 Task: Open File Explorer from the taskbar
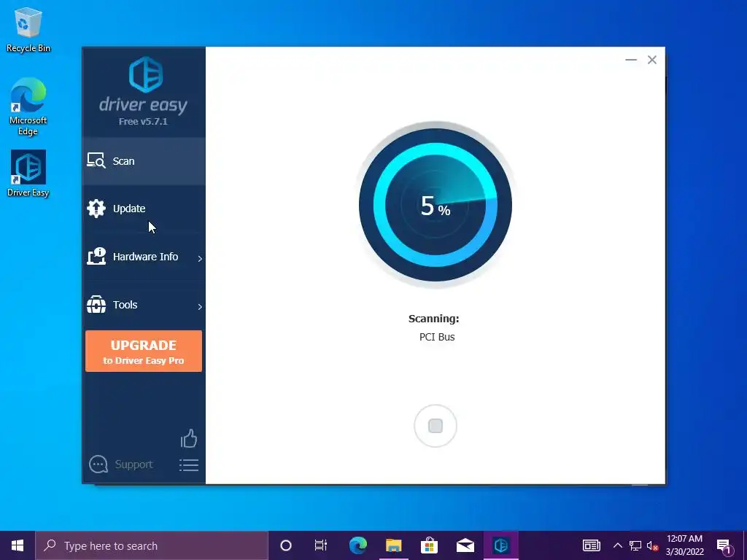(x=393, y=545)
